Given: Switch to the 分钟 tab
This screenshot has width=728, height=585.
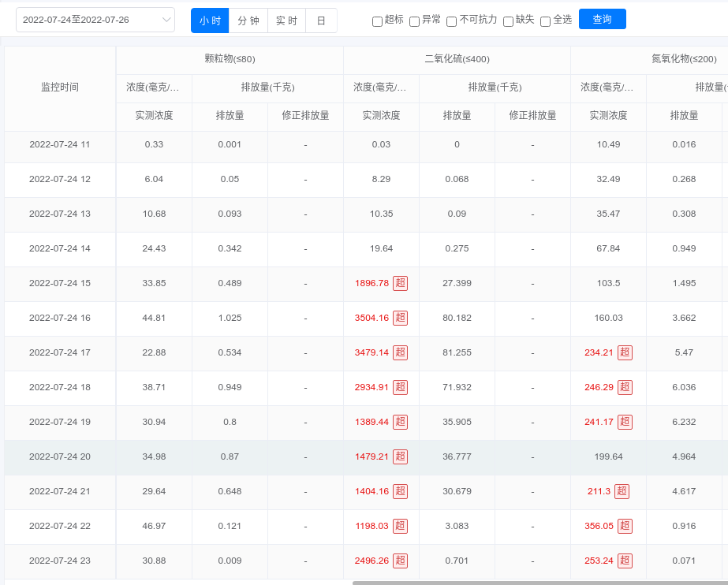Looking at the screenshot, I should (248, 20).
